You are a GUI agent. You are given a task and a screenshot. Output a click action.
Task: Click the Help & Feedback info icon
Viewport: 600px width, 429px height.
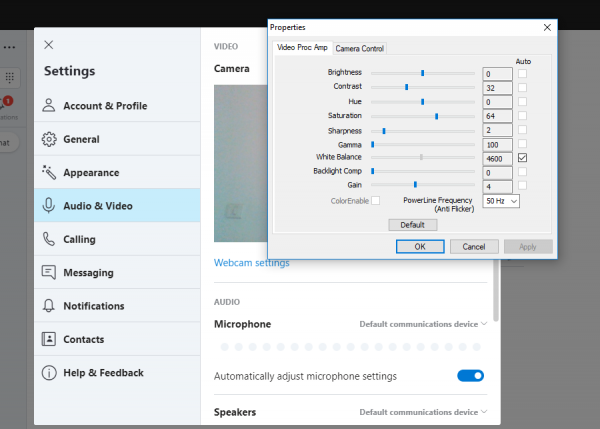[x=49, y=372]
